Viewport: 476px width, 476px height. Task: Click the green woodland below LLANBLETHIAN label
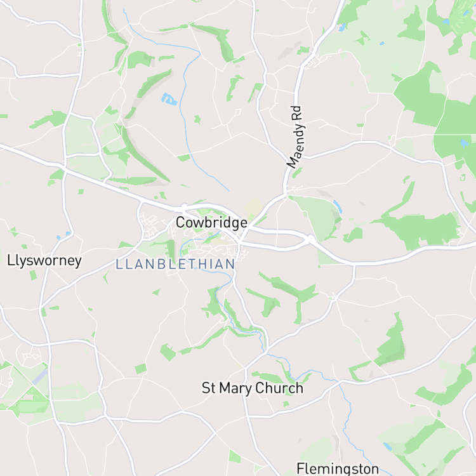tap(216, 303)
